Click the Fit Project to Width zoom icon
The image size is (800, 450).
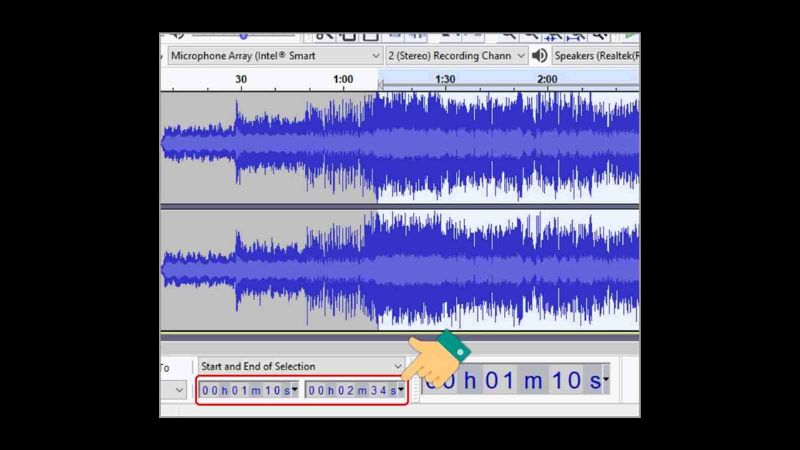(576, 36)
